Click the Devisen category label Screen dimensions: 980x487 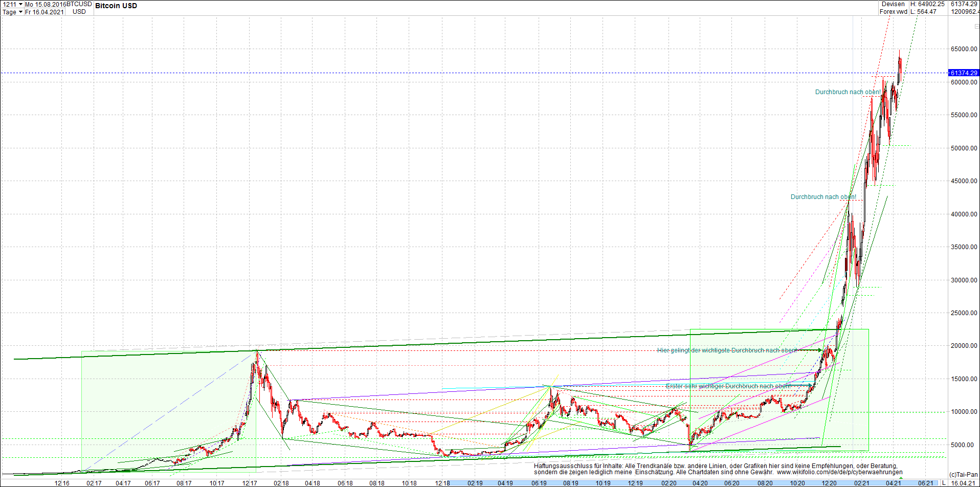coord(893,4)
